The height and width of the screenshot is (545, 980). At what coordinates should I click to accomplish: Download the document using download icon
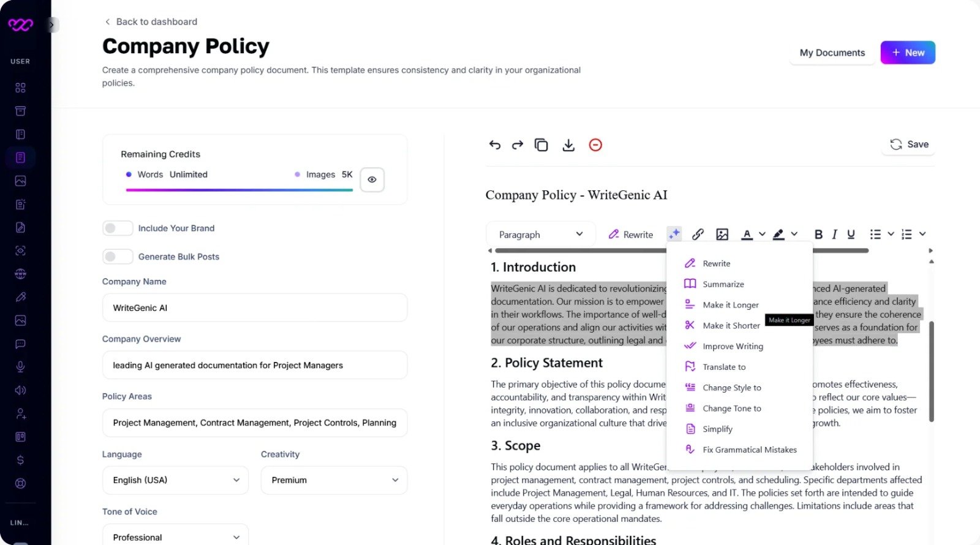point(568,145)
